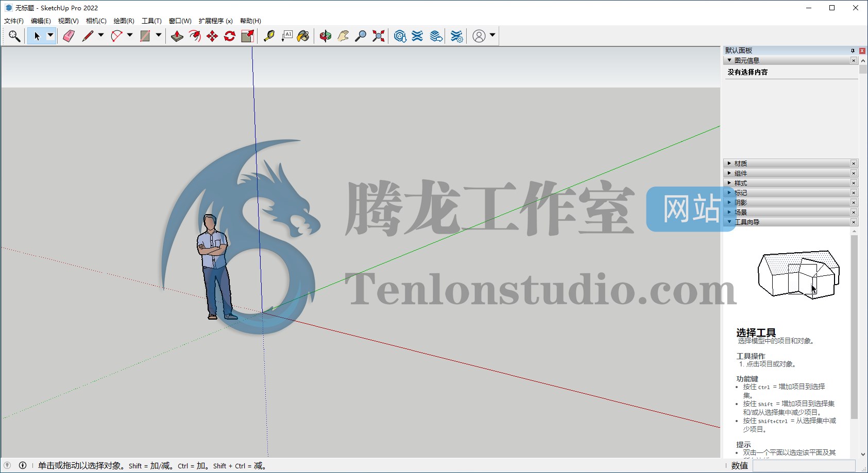Viewport: 868px width, 473px height.
Task: Open the 视图(V) menu
Action: (x=68, y=21)
